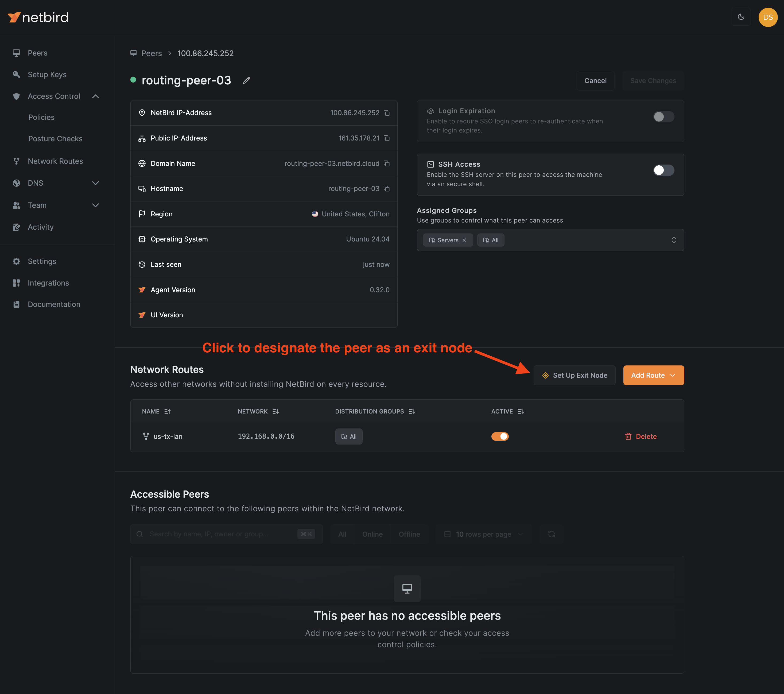Open the 10 rows per page dropdown
Screen dimensions: 784x694
[x=483, y=534]
